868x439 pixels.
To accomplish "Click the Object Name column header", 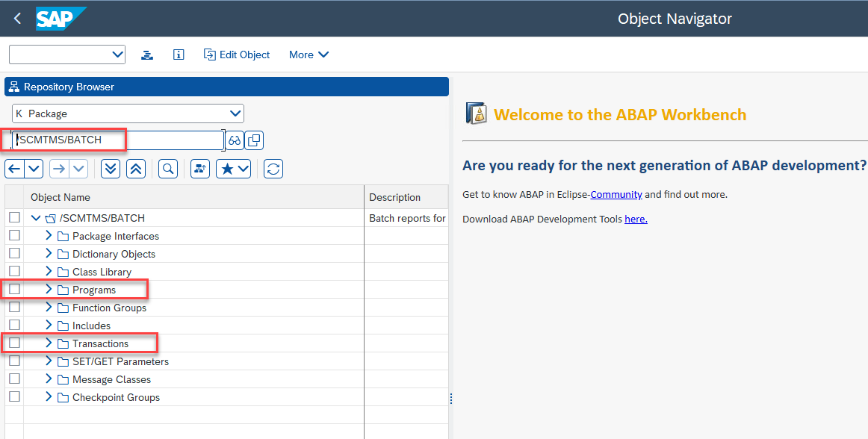I will click(193, 197).
